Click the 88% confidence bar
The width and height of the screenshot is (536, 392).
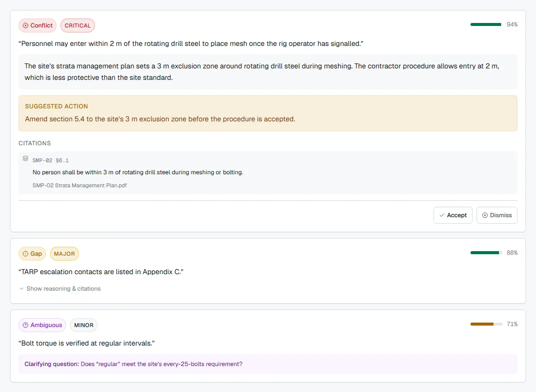486,253
